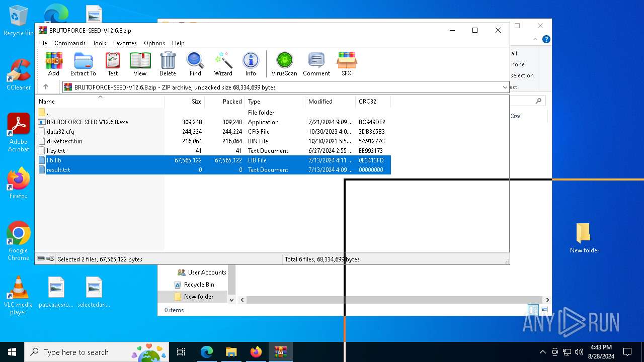Open the View toolbar button
The width and height of the screenshot is (644, 362).
click(140, 64)
